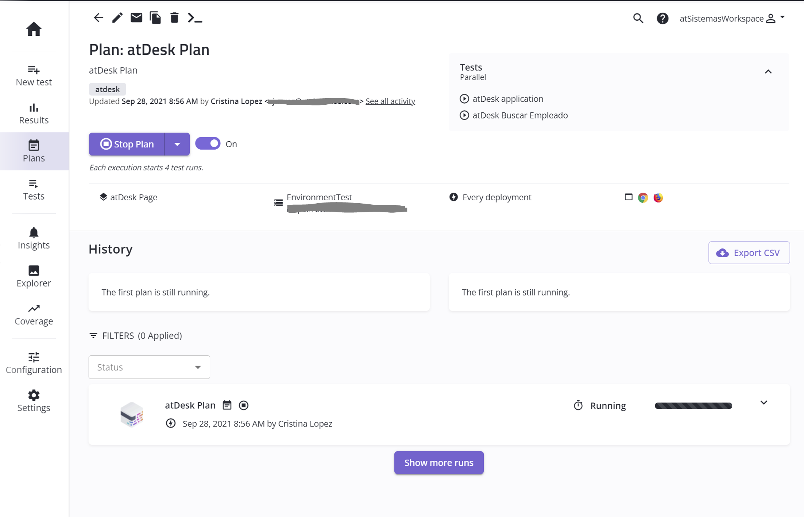Open the Stop Plan dropdown arrow
The width and height of the screenshot is (804, 532).
click(177, 144)
